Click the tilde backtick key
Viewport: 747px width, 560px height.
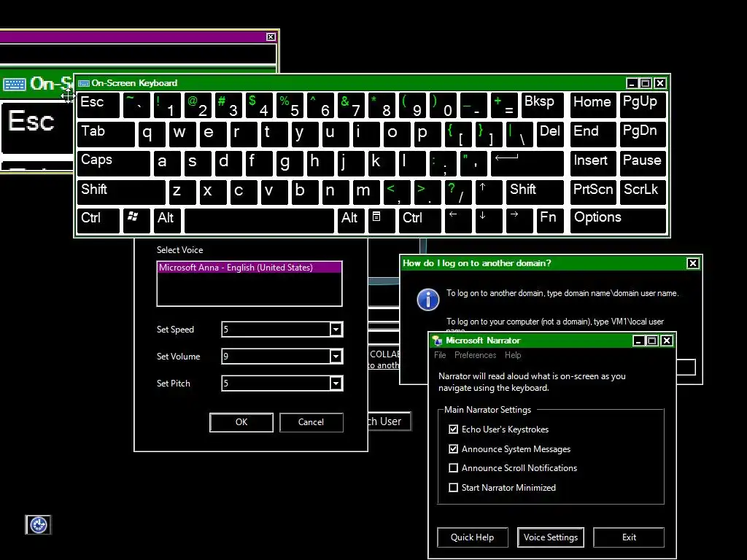[x=136, y=106]
